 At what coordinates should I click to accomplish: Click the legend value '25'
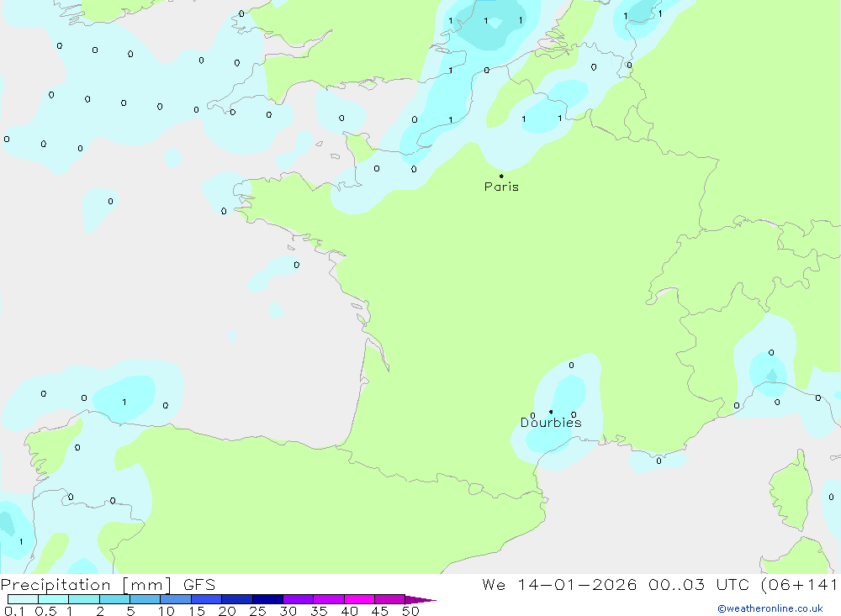tap(257, 611)
